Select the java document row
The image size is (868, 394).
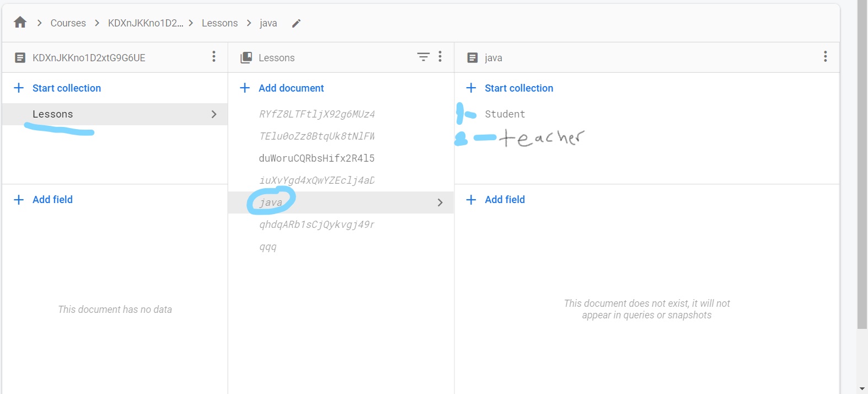pos(341,203)
